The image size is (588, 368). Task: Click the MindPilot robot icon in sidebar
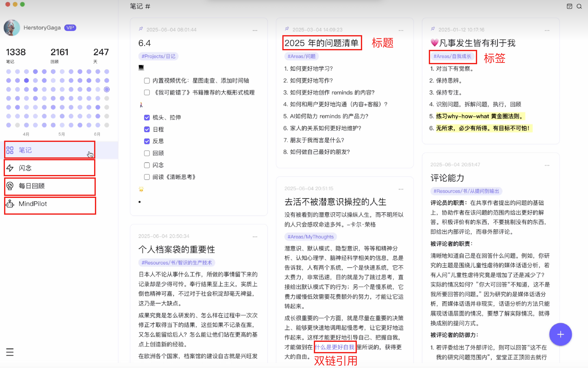tap(10, 204)
